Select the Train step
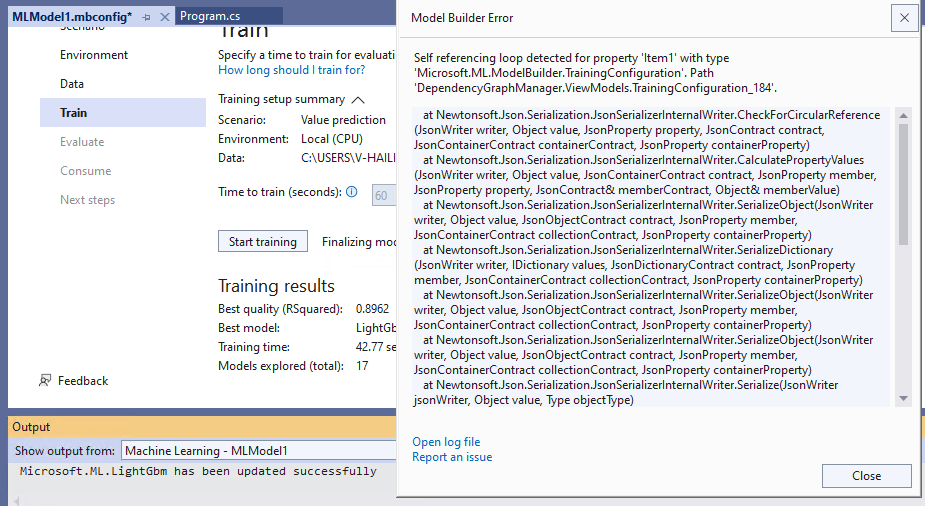 pyautogui.click(x=123, y=113)
